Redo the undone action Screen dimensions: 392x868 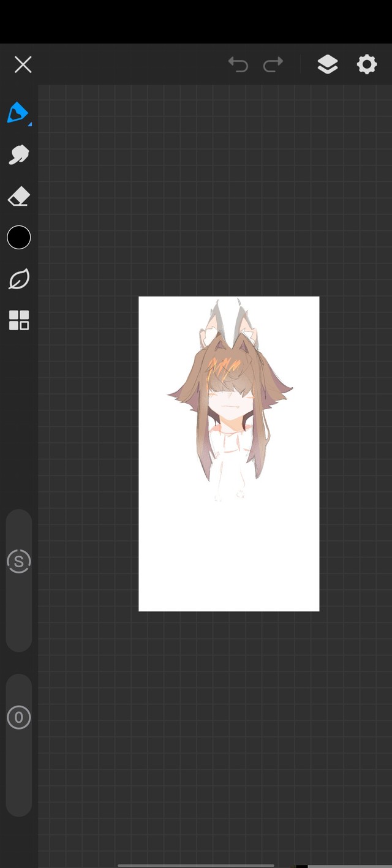[x=273, y=64]
